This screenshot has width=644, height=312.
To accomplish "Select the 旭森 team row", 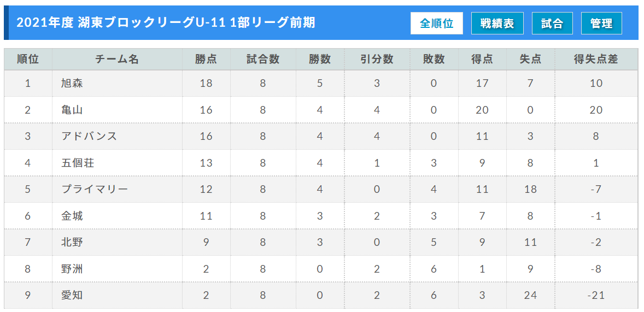I will pos(321,84).
